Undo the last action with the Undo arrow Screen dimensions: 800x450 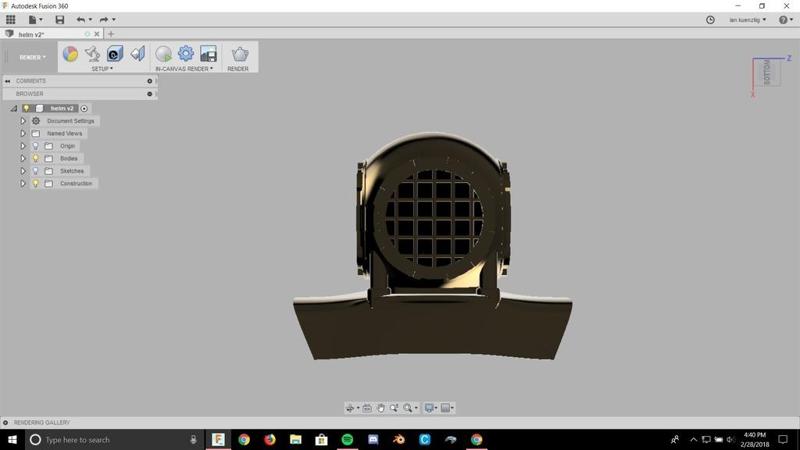click(81, 19)
